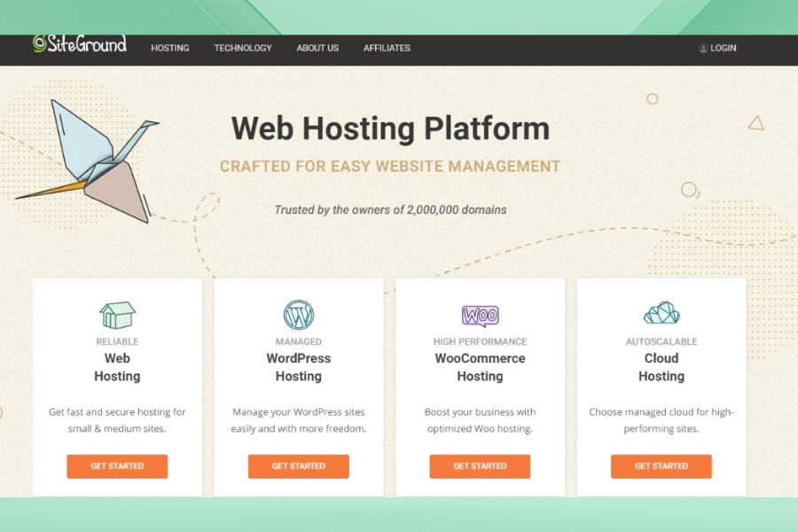The height and width of the screenshot is (532, 798).
Task: Click the Cloud Hosting cloud icon
Action: 661,313
